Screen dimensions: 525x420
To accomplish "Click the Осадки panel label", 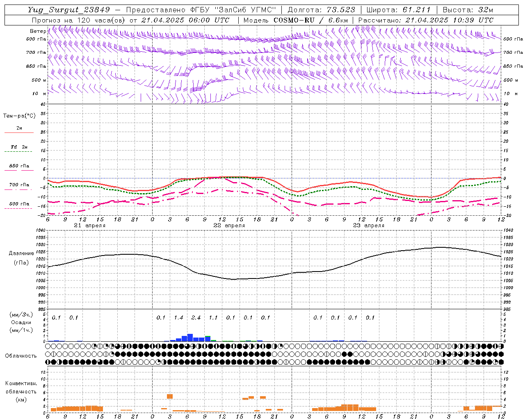I will [21, 322].
